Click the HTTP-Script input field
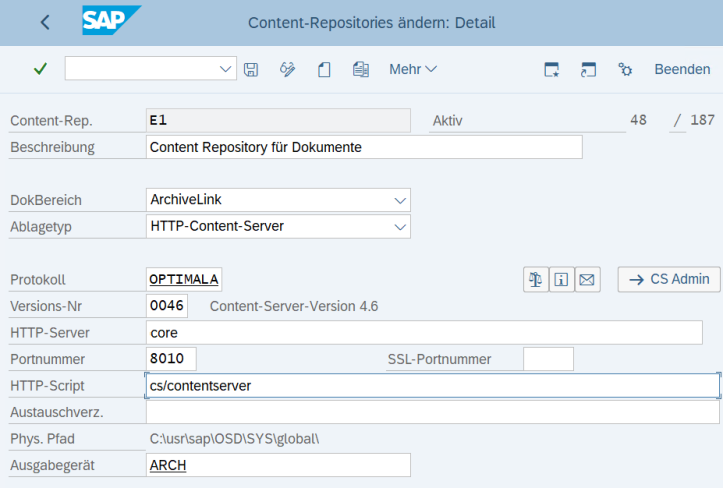Image resolution: width=723 pixels, height=488 pixels. pos(432,385)
